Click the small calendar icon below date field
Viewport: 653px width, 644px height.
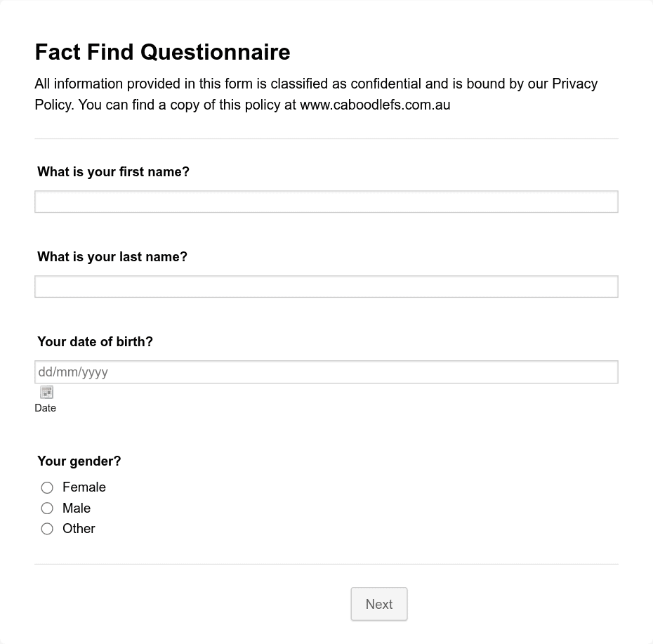pos(46,391)
